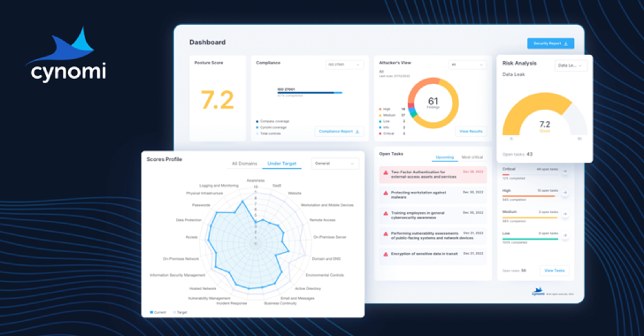Download the Security Report

click(x=550, y=44)
